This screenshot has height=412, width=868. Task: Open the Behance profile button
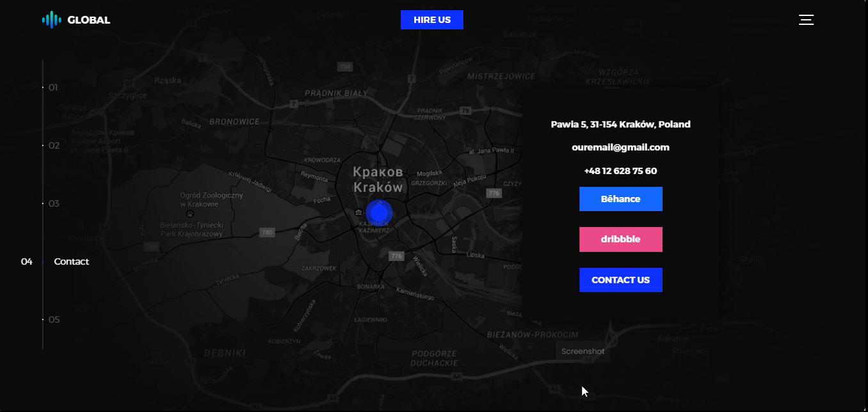point(621,199)
